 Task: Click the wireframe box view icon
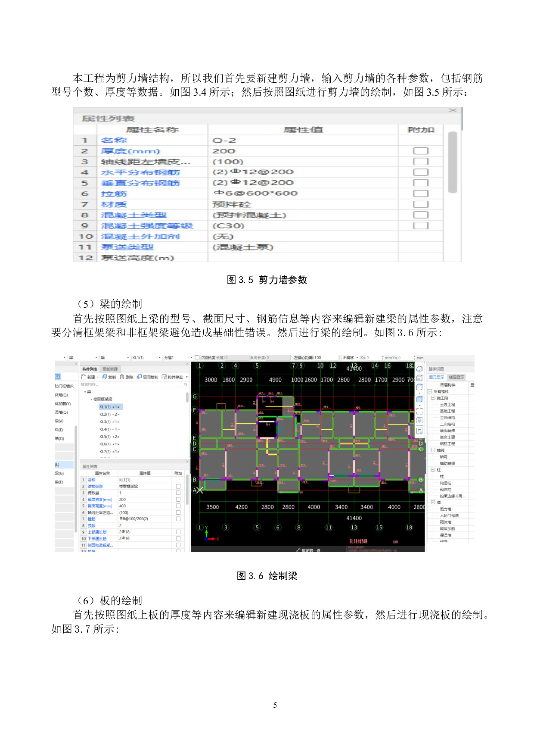[x=419, y=387]
